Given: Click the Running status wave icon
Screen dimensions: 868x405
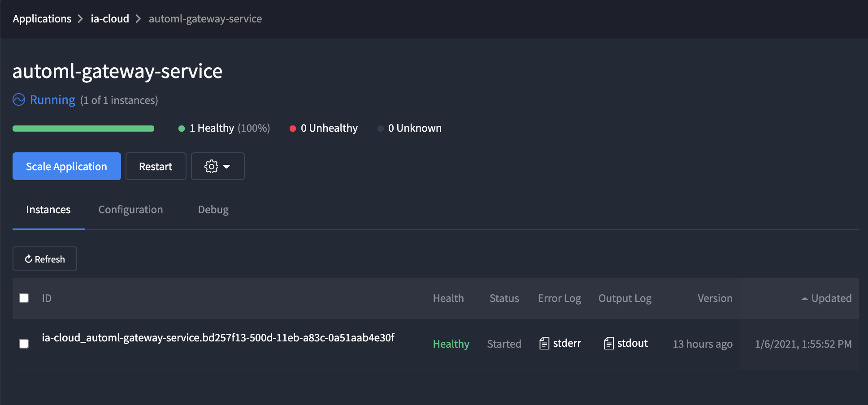Looking at the screenshot, I should click(x=19, y=99).
